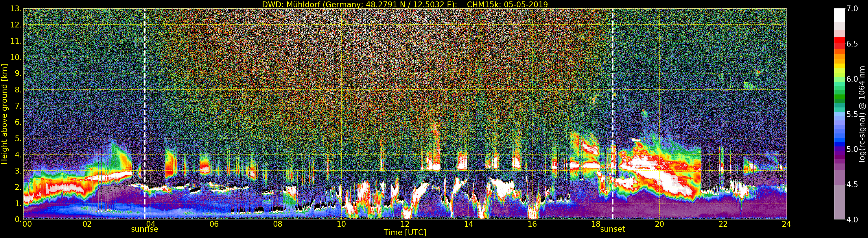Click time tick label 10
The width and height of the screenshot is (868, 238).
[341, 224]
